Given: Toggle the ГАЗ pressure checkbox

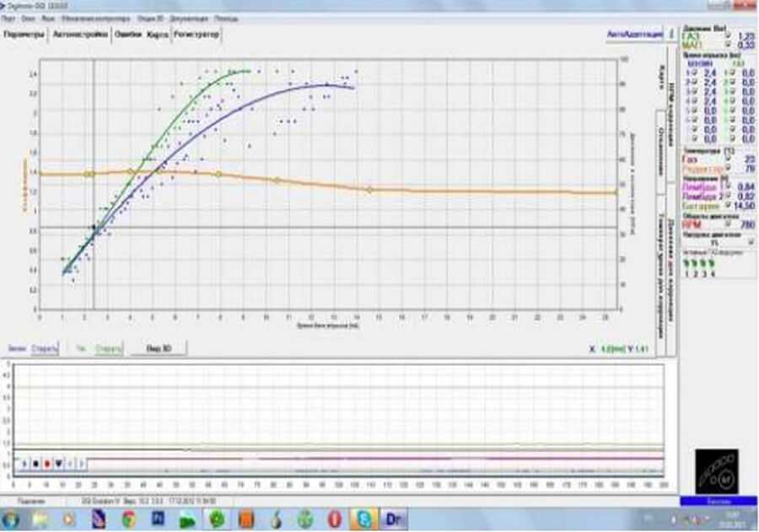Looking at the screenshot, I should tap(727, 36).
